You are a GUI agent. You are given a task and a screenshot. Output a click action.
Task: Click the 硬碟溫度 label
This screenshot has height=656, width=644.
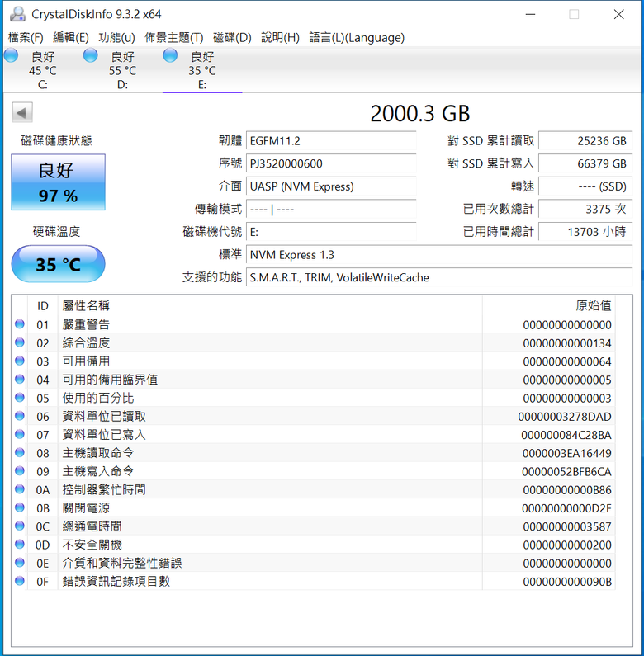(56, 231)
